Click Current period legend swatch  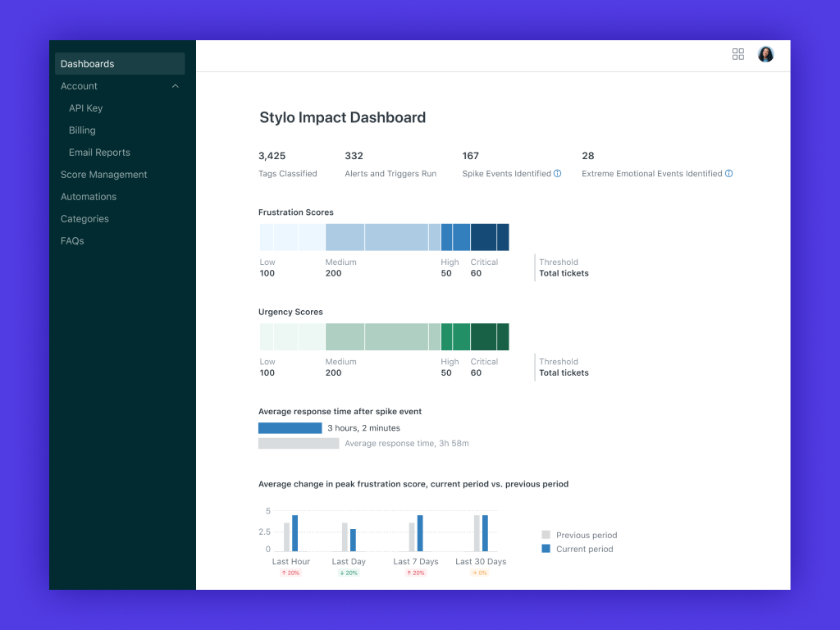point(546,549)
